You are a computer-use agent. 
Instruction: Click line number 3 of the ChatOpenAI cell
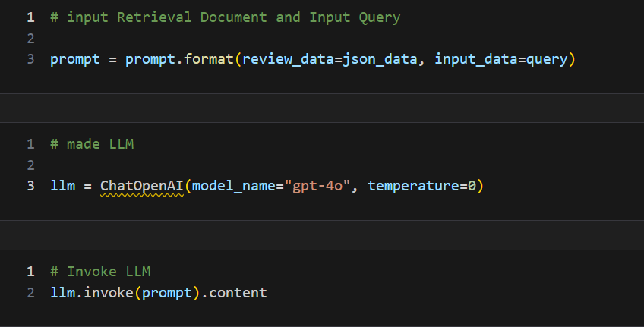pos(30,186)
